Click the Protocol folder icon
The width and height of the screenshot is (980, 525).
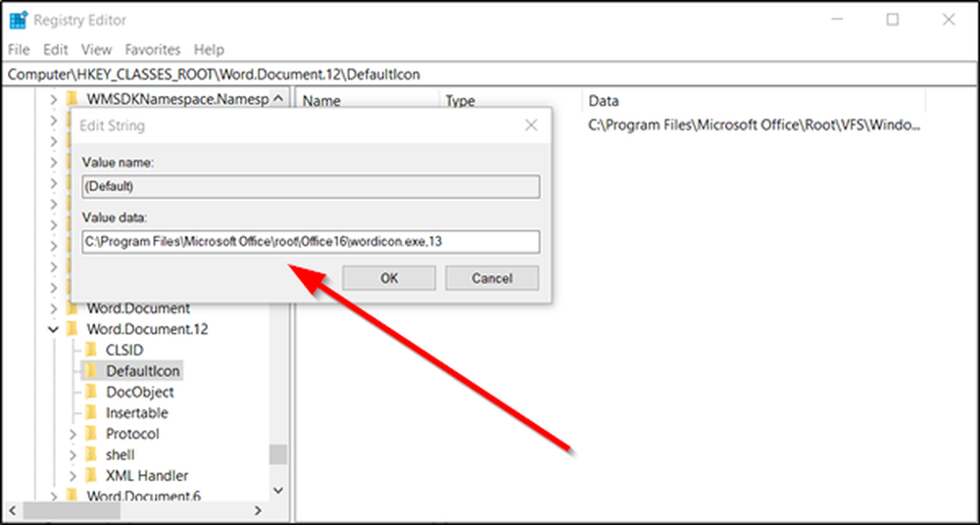click(91, 434)
